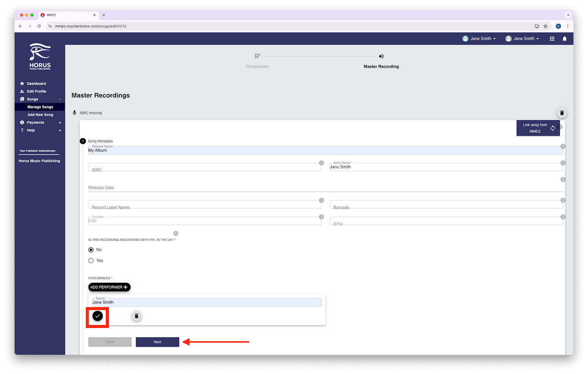Open Manage Songs in the sidebar
The image size is (588, 374).
point(40,107)
